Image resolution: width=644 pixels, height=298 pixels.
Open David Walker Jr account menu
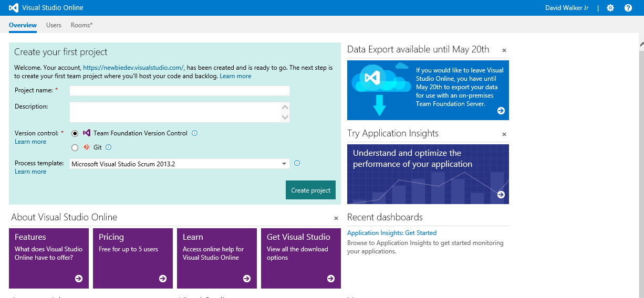567,8
